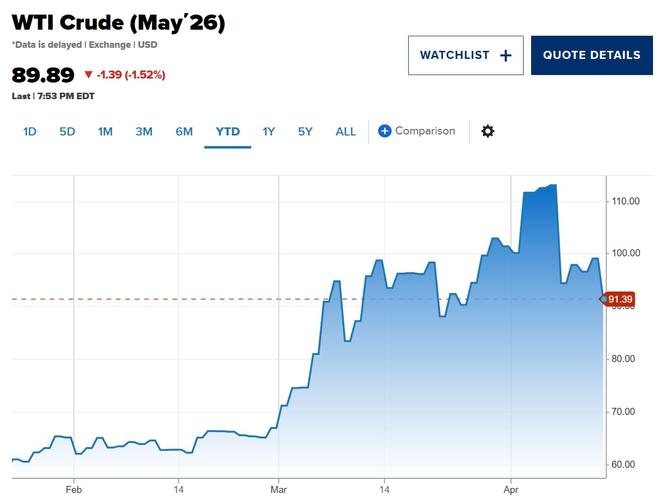Open chart settings gear icon
Image resolution: width=666 pixels, height=500 pixels.
point(488,131)
